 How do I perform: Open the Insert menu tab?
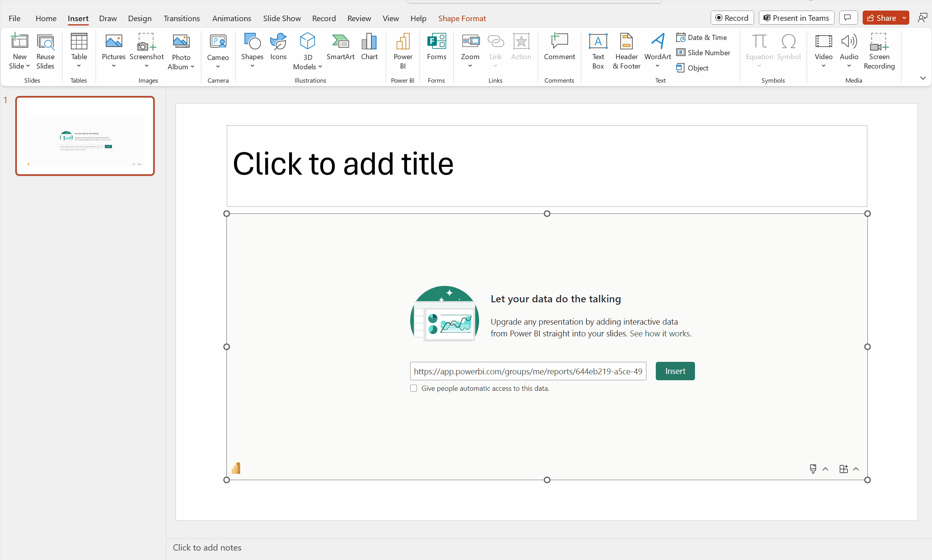coord(79,18)
